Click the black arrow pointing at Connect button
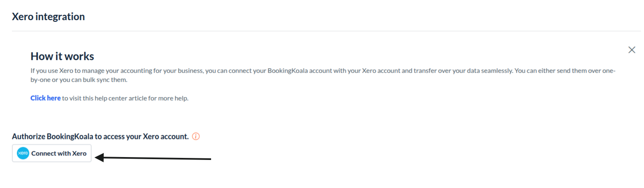The height and width of the screenshot is (188, 644). point(154,157)
